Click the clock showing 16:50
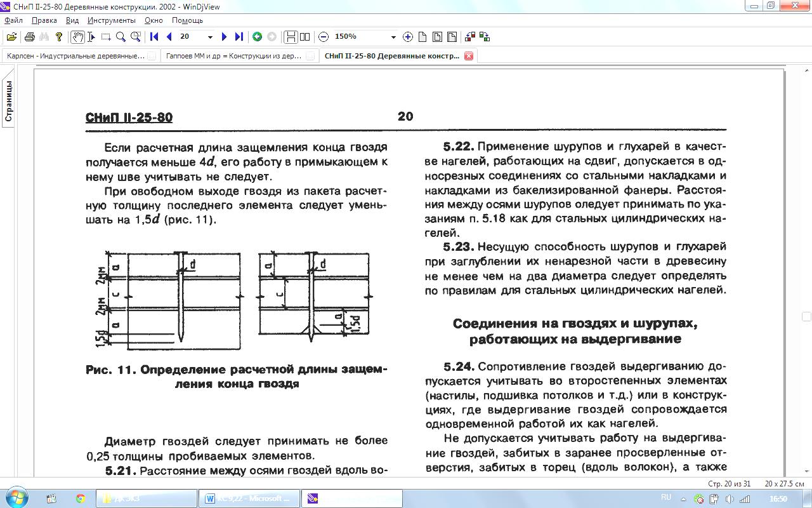Viewport: 812px width, 508px height. click(x=778, y=499)
